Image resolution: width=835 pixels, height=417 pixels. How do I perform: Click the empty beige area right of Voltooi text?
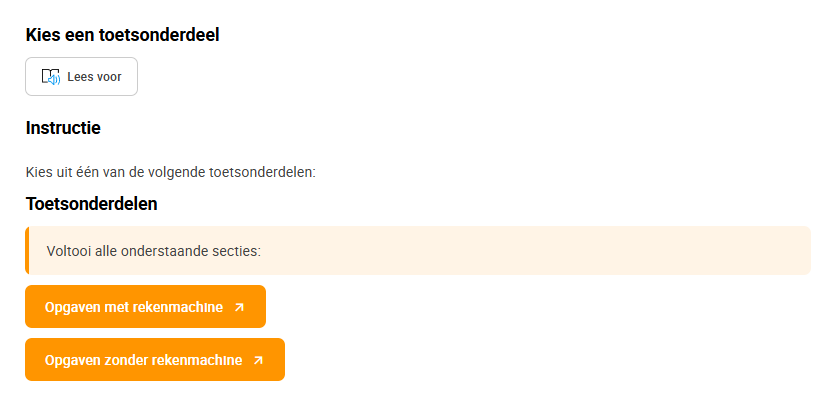[x=533, y=251]
